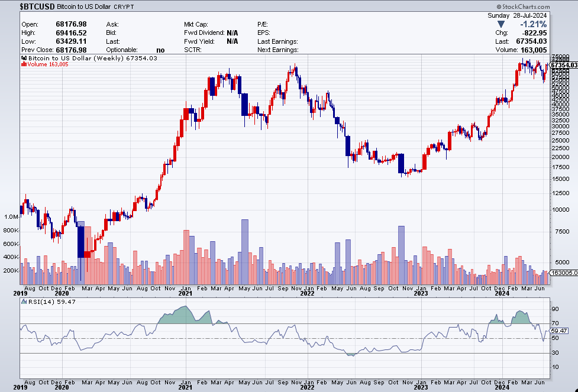The image size is (578, 392).
Task: Click the High value 69416.52
Action: (x=71, y=33)
